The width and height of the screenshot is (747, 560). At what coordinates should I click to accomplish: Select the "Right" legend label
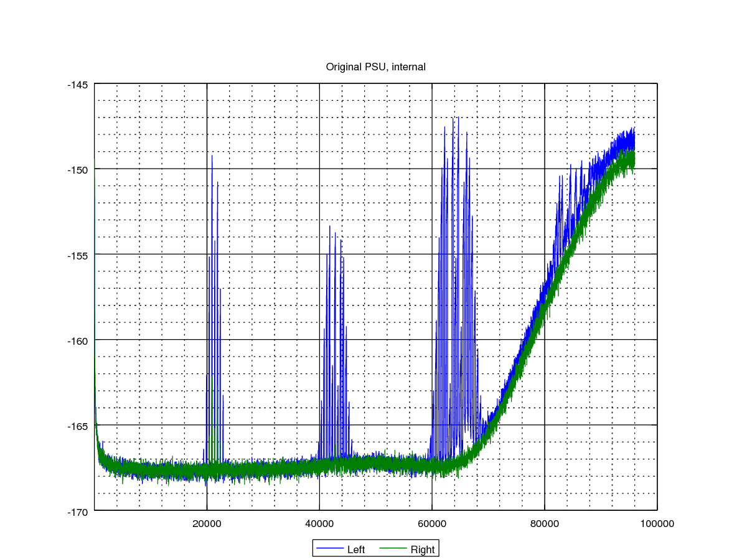click(422, 549)
